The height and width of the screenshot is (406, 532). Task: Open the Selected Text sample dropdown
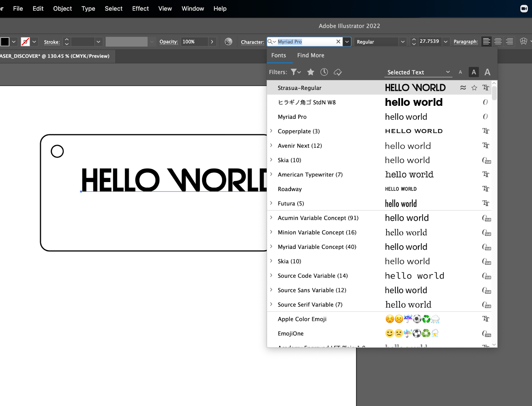[418, 72]
